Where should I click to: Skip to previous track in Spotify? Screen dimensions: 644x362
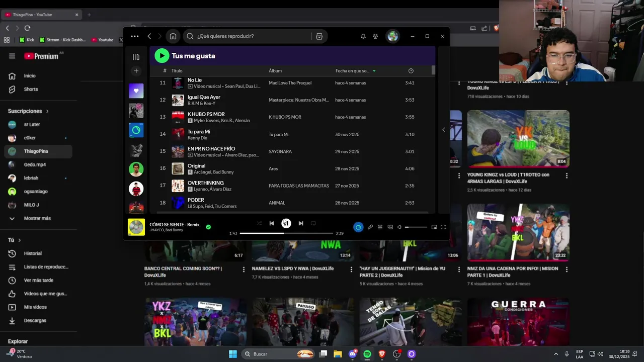coord(272,223)
